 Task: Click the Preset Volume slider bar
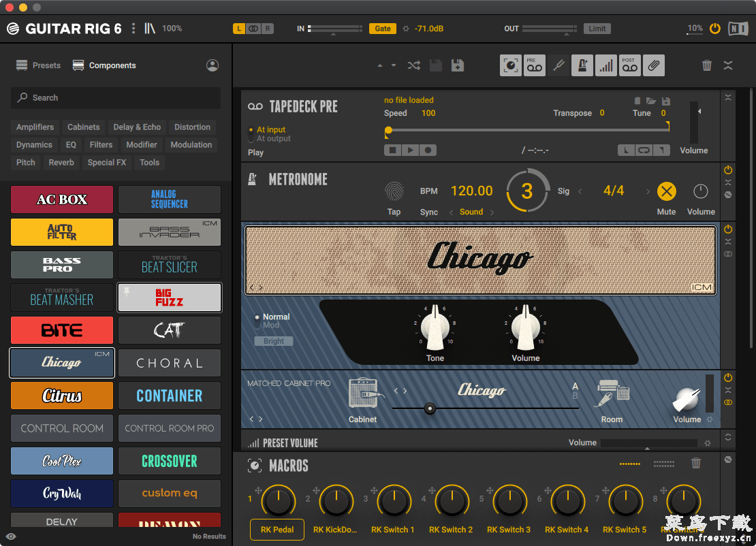pos(648,443)
